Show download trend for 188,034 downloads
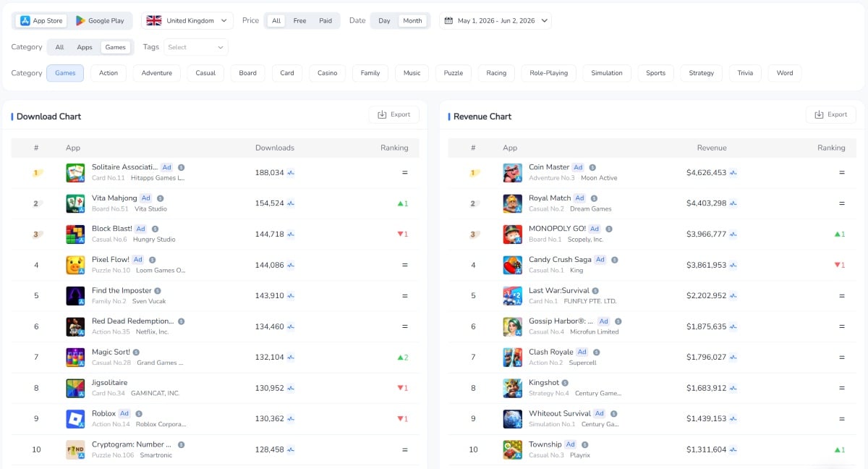 point(291,173)
